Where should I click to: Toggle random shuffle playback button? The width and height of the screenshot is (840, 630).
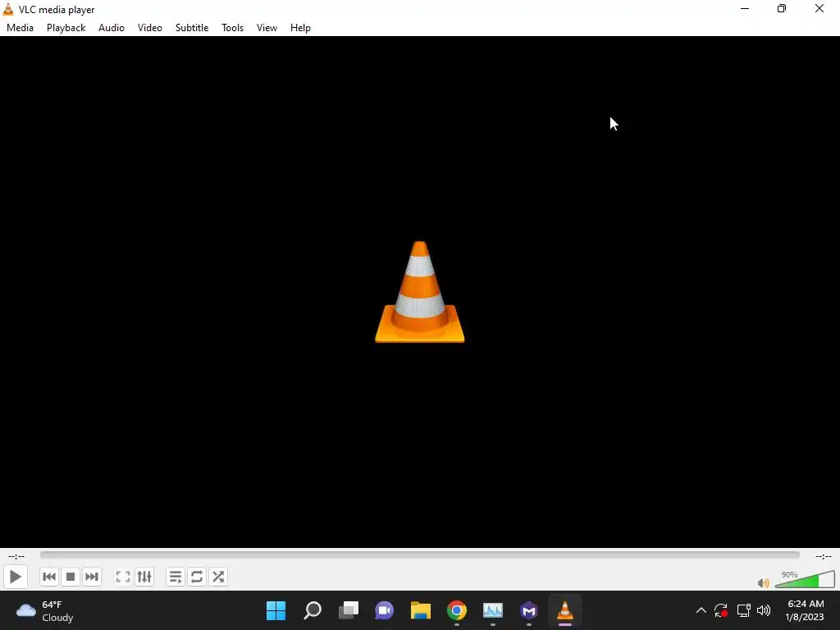(x=218, y=577)
